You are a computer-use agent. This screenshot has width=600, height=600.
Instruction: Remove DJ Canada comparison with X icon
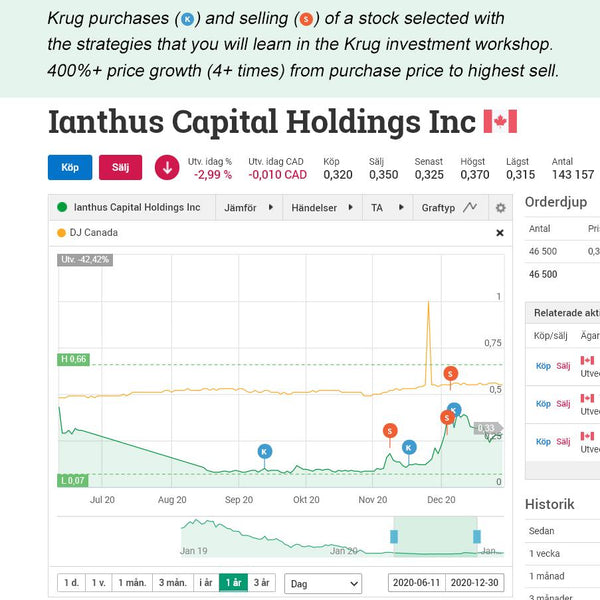(x=500, y=233)
